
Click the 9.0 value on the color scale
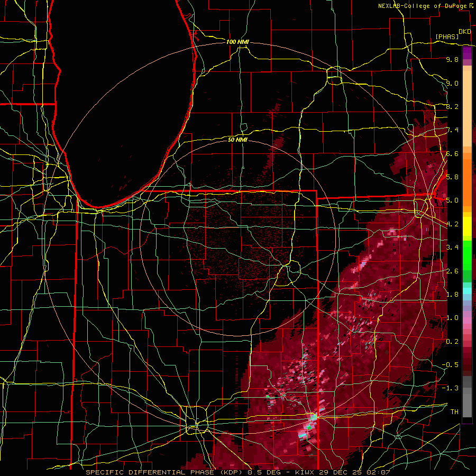[x=452, y=83]
